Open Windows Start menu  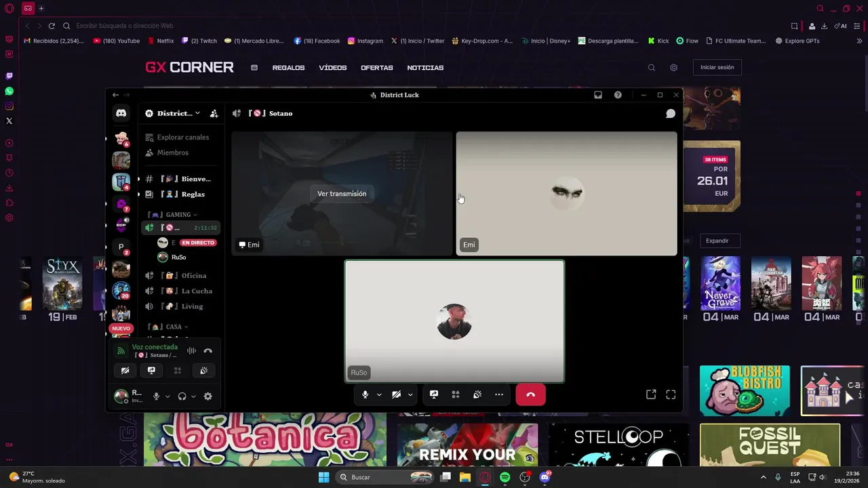323,477
